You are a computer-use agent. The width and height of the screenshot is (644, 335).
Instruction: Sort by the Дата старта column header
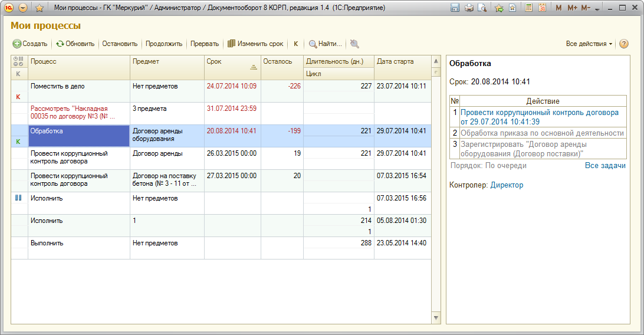pyautogui.click(x=402, y=67)
